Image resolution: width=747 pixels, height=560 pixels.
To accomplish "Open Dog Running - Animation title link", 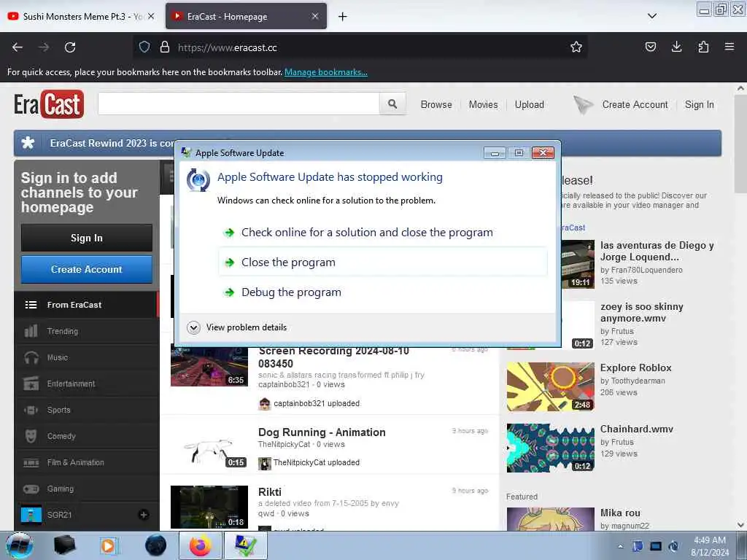I will [322, 432].
